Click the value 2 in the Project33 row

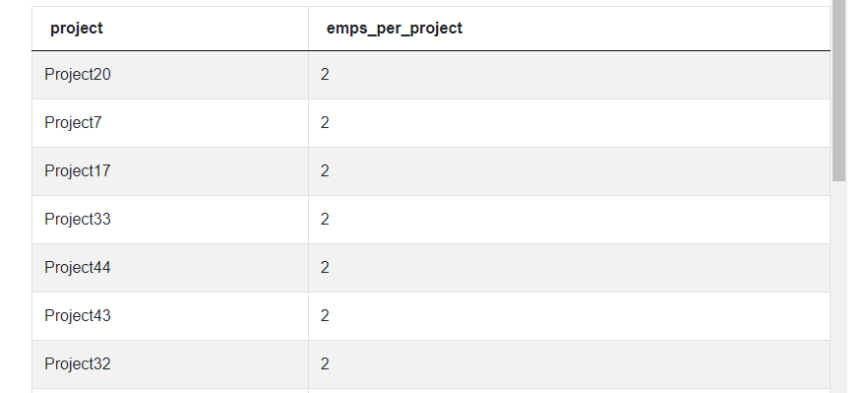point(325,219)
